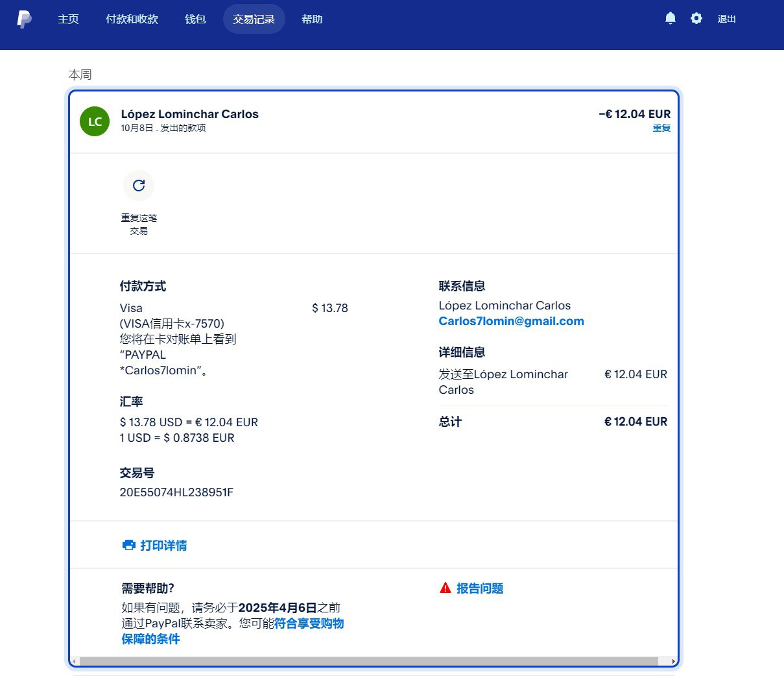Click the circular repeat transaction icon

[139, 186]
